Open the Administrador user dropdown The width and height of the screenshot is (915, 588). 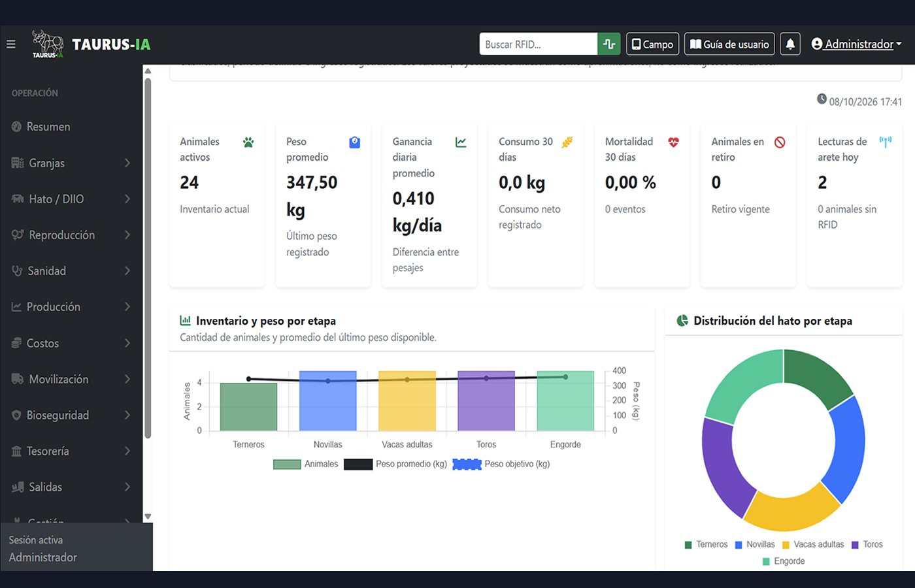tap(856, 44)
